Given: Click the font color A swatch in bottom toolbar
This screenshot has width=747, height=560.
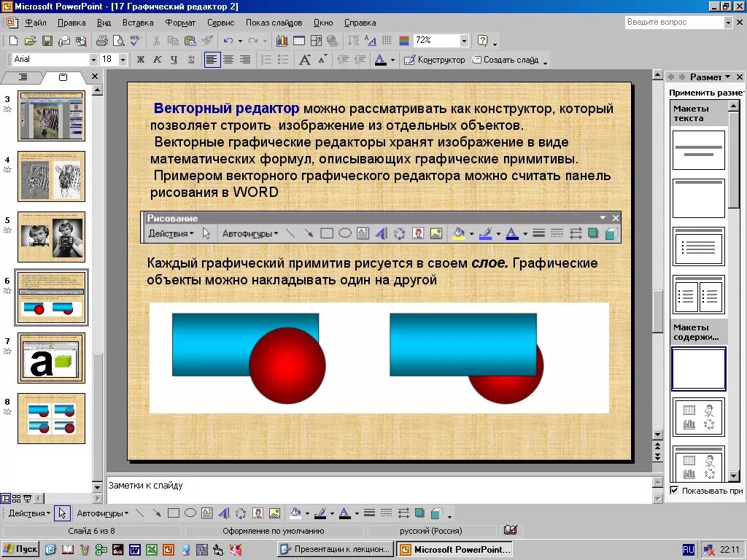Looking at the screenshot, I should coord(345,513).
